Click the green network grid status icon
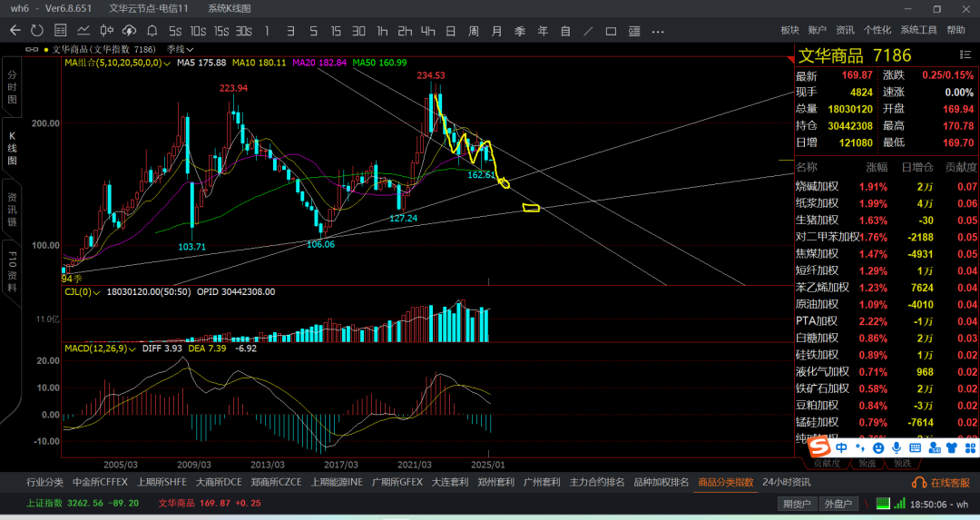 click(x=883, y=503)
